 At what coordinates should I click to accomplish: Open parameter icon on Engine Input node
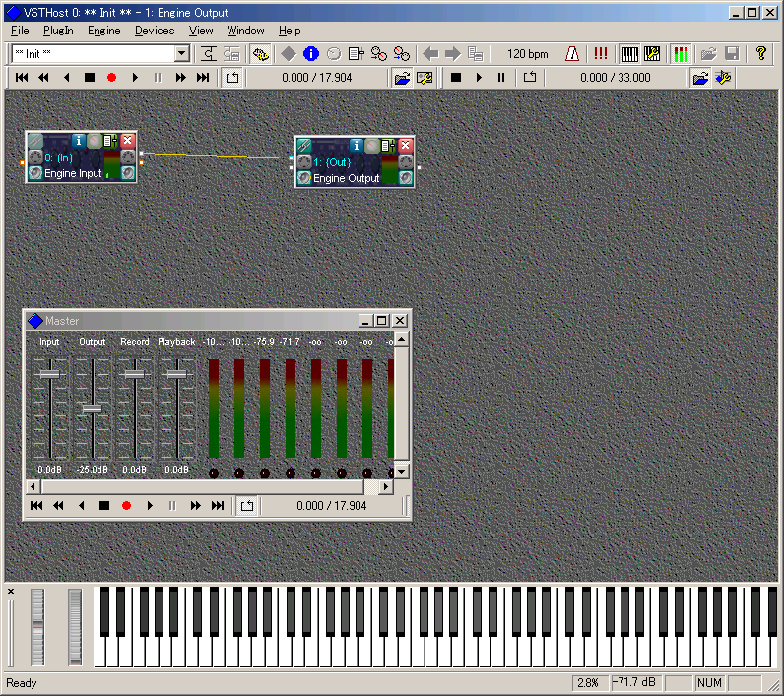[109, 141]
